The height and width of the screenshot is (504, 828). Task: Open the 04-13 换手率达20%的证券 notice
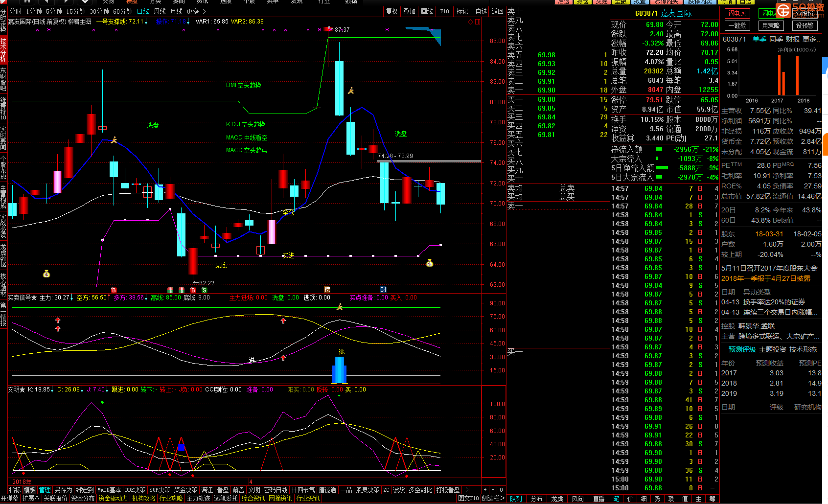763,302
